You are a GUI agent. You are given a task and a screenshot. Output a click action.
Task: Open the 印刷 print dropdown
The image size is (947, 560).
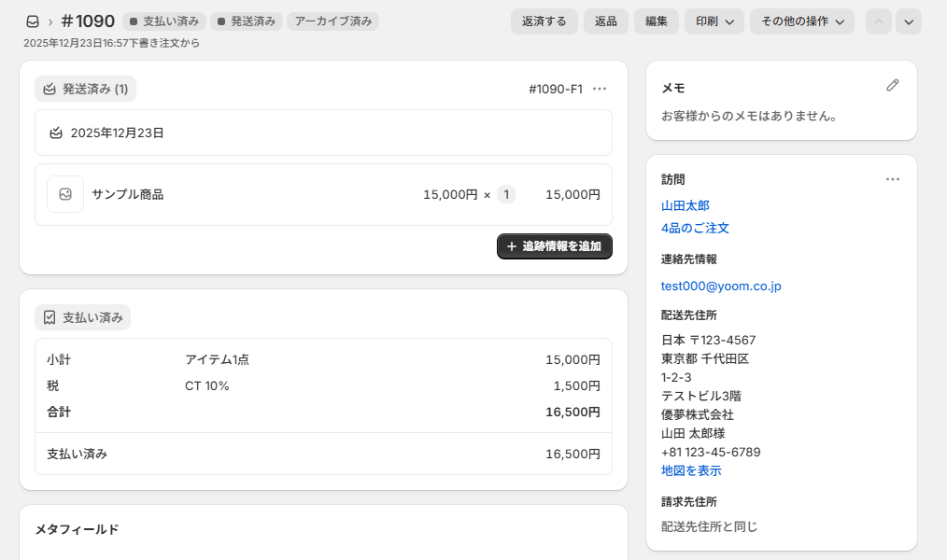[714, 21]
